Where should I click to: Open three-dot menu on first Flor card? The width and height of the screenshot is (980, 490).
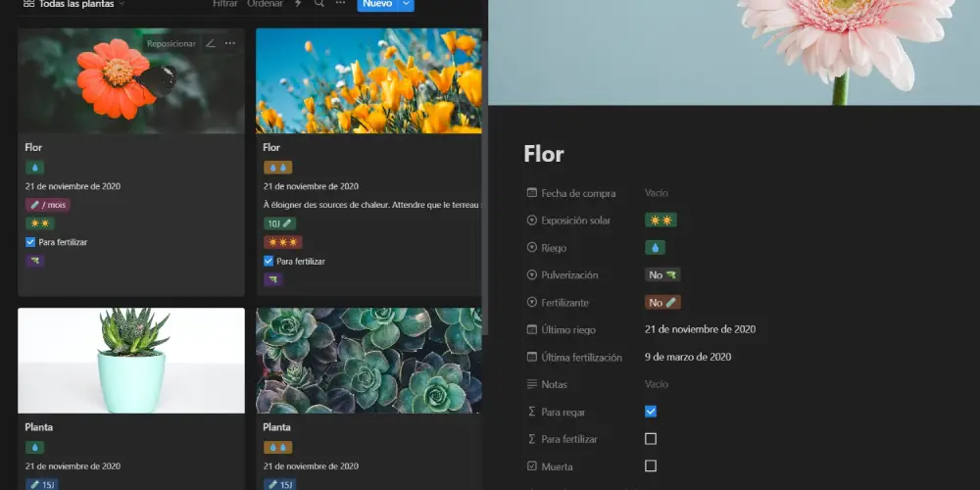pos(230,43)
